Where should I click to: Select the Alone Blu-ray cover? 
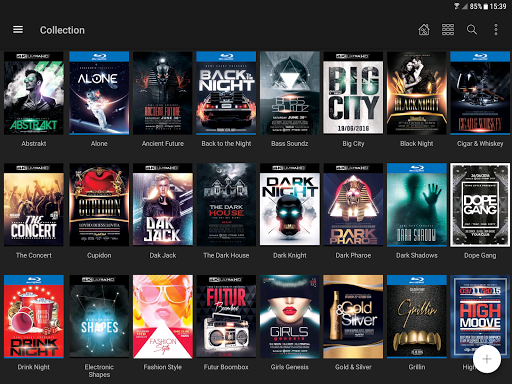click(x=99, y=93)
